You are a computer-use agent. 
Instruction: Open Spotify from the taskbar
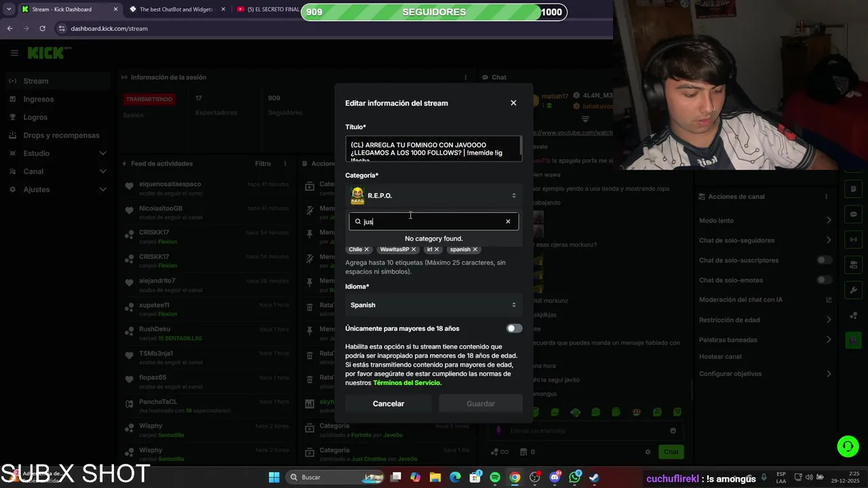[x=495, y=477]
